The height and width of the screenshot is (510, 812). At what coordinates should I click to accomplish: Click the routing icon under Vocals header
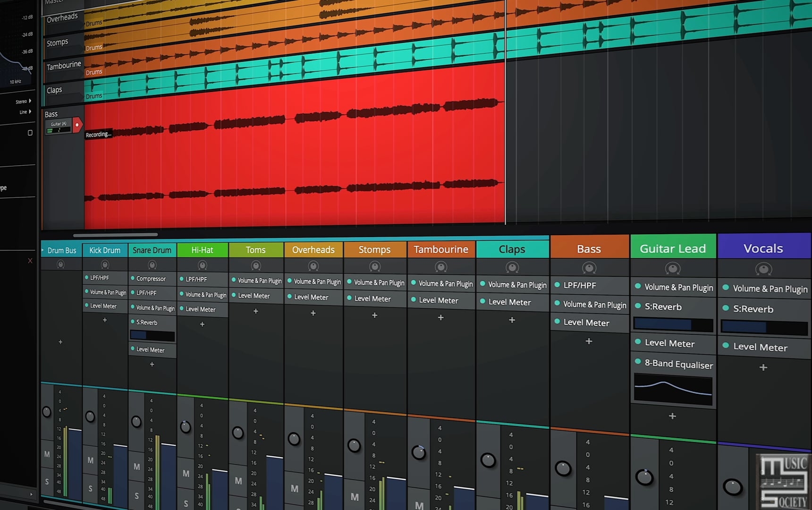[x=763, y=270]
